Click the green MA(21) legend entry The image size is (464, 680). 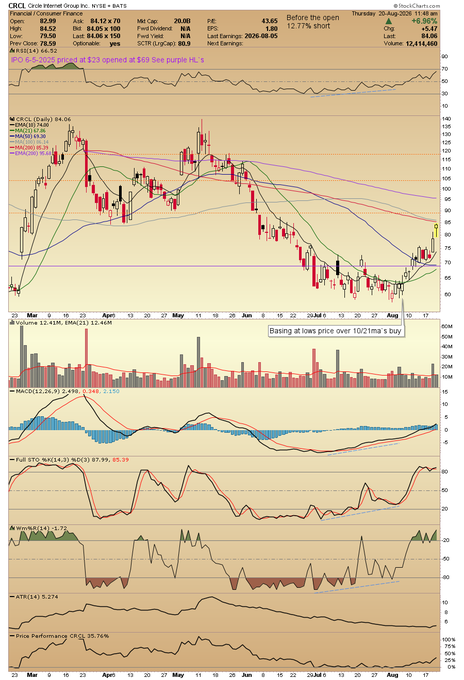point(27,131)
